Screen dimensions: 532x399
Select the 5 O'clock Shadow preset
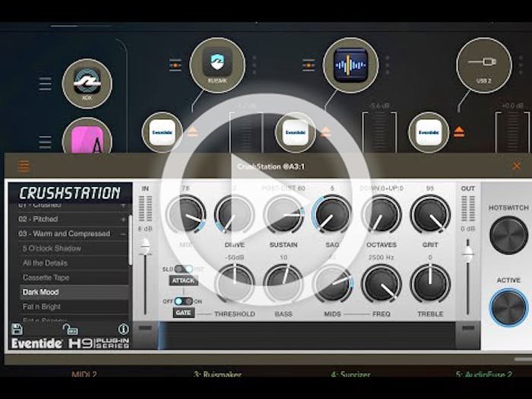pos(74,249)
